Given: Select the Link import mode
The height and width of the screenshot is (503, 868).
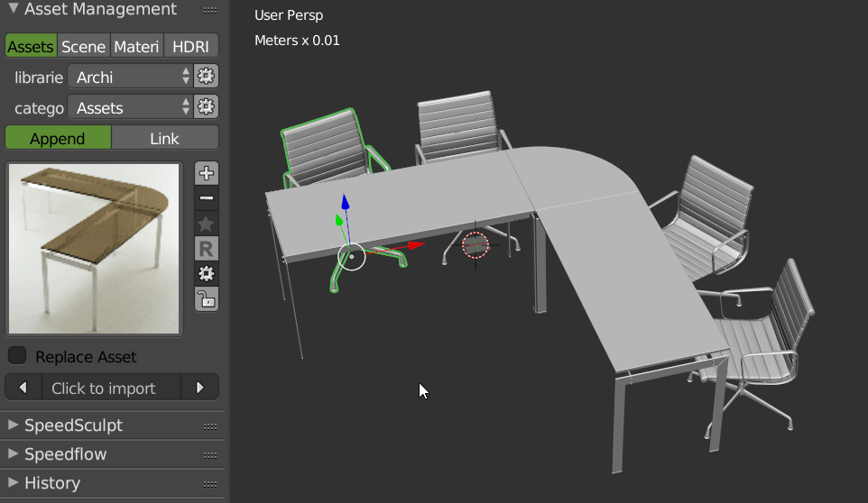Looking at the screenshot, I should coord(165,138).
